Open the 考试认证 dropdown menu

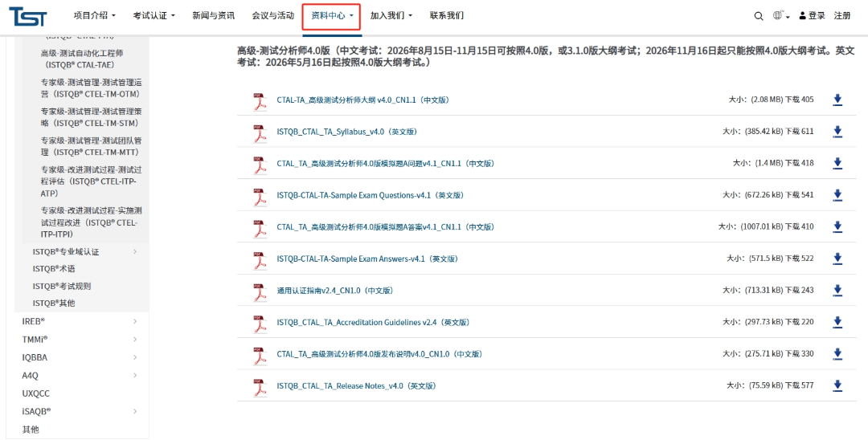click(x=153, y=16)
